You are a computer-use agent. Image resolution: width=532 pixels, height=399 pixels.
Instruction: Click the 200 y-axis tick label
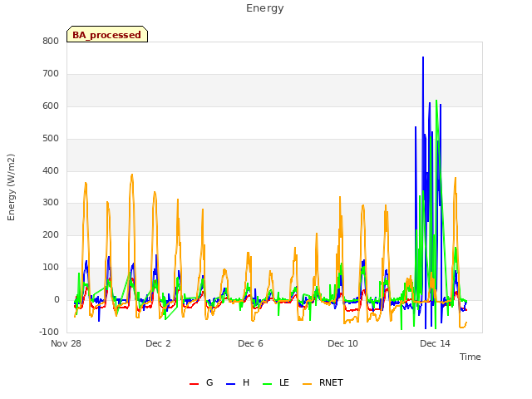[51, 234]
